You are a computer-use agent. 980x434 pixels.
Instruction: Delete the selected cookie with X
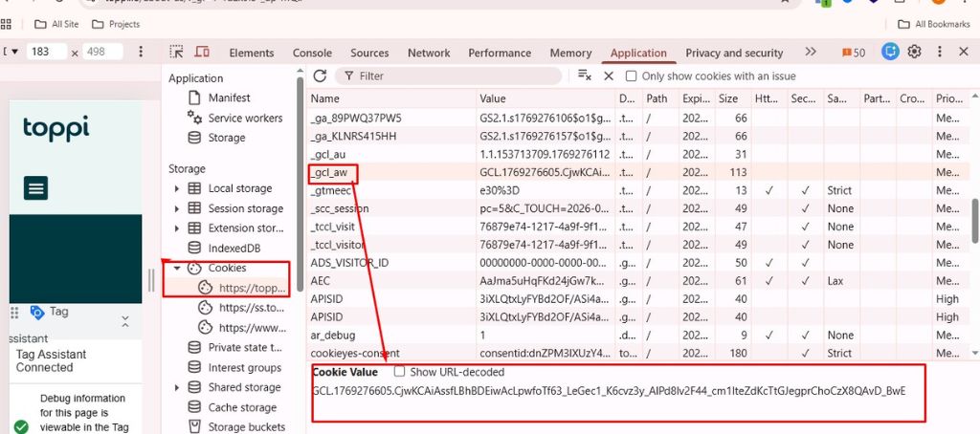click(609, 76)
